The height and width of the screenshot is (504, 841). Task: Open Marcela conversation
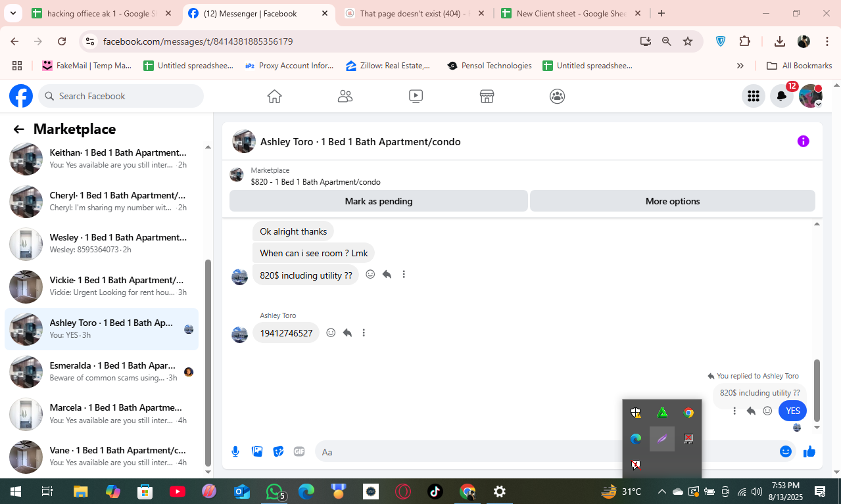tap(101, 414)
